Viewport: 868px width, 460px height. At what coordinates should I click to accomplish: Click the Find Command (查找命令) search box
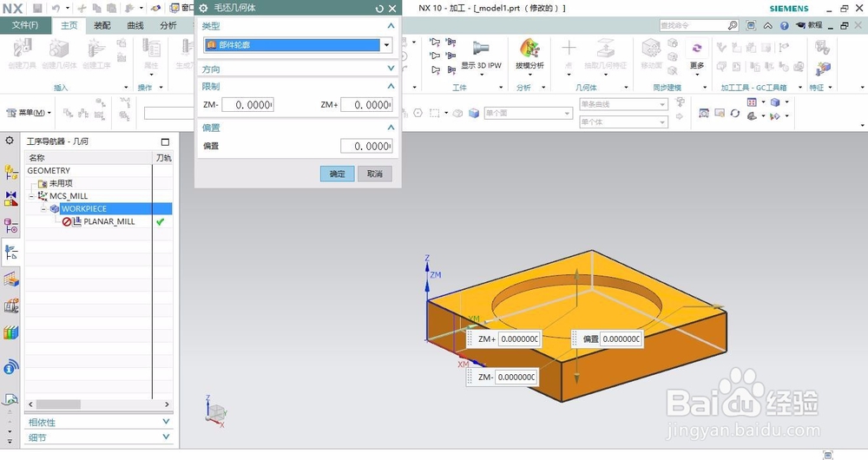point(693,25)
